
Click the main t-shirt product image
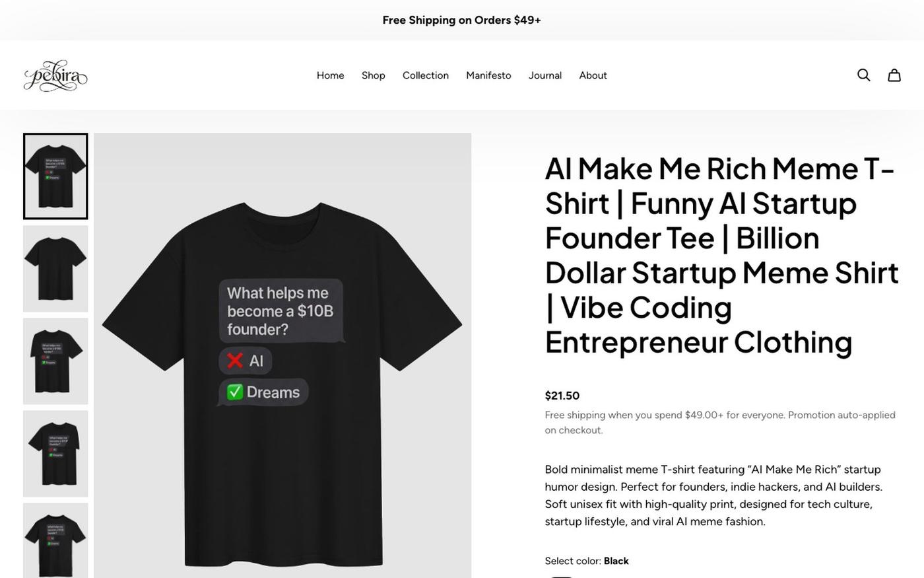pyautogui.click(x=282, y=355)
